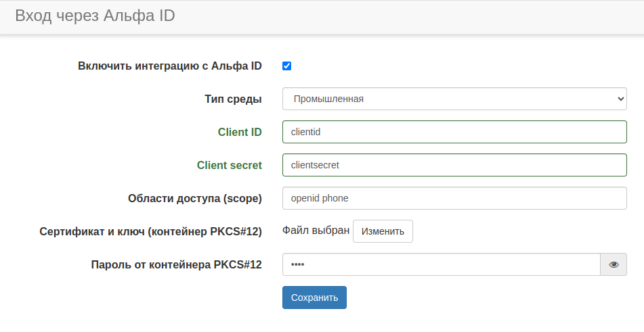Save settings with the Сохранить button
Image resolution: width=644 pixels, height=332 pixels.
(x=314, y=298)
